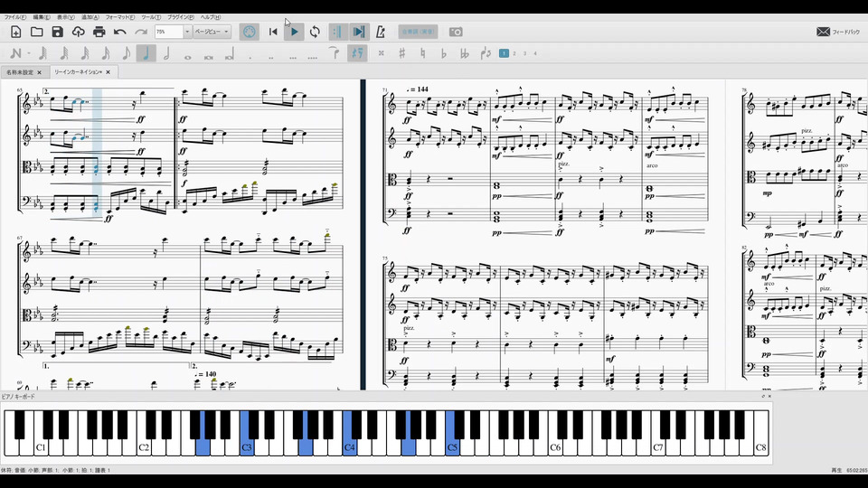Viewport: 868px width, 488px height.
Task: Undo the last action with the toolbar arrow
Action: point(119,32)
